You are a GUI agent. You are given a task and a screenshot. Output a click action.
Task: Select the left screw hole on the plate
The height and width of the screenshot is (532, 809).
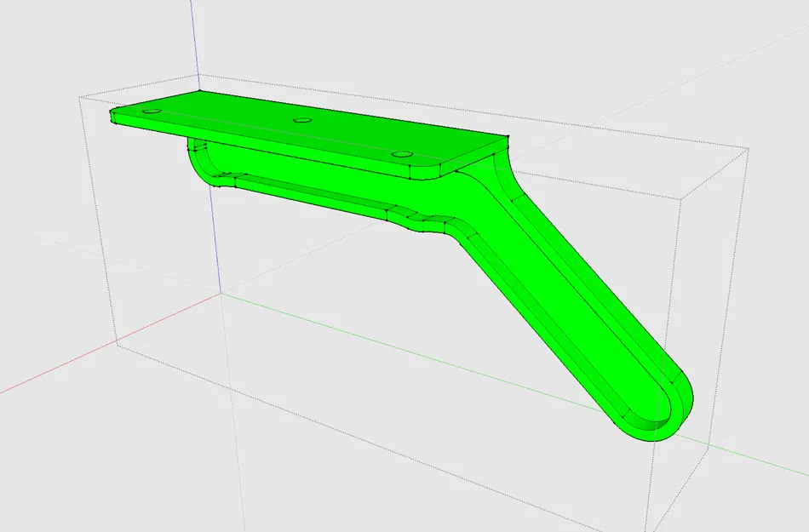(152, 111)
